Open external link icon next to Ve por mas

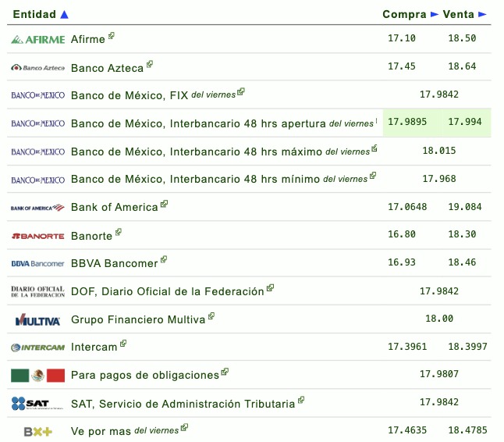184,427
